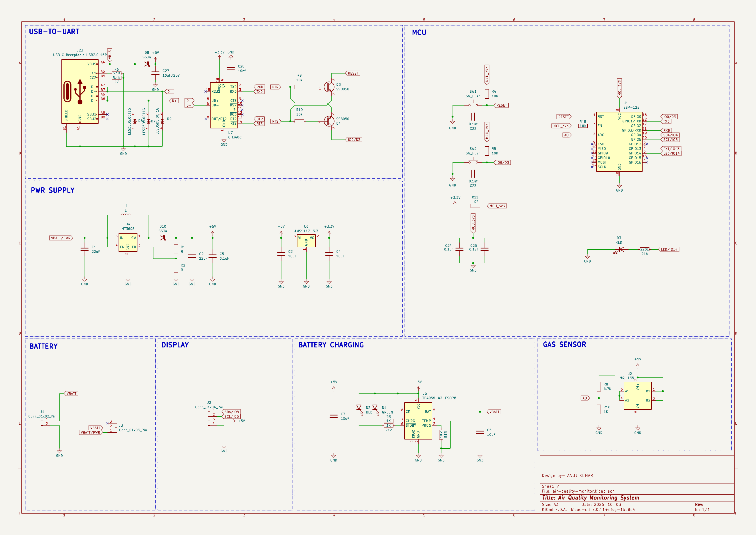Click the File: air-quality-monitor.kicad_sch text
Screen dimensions: 756x535
point(578,491)
